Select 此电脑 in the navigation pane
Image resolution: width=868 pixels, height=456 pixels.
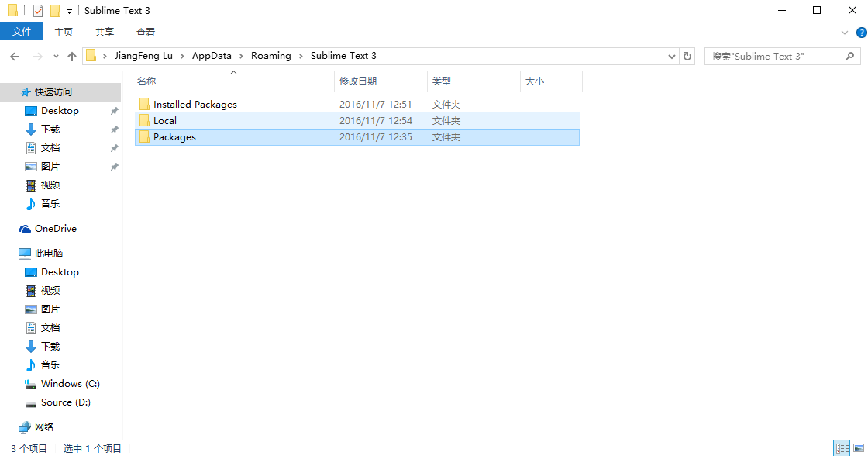49,254
